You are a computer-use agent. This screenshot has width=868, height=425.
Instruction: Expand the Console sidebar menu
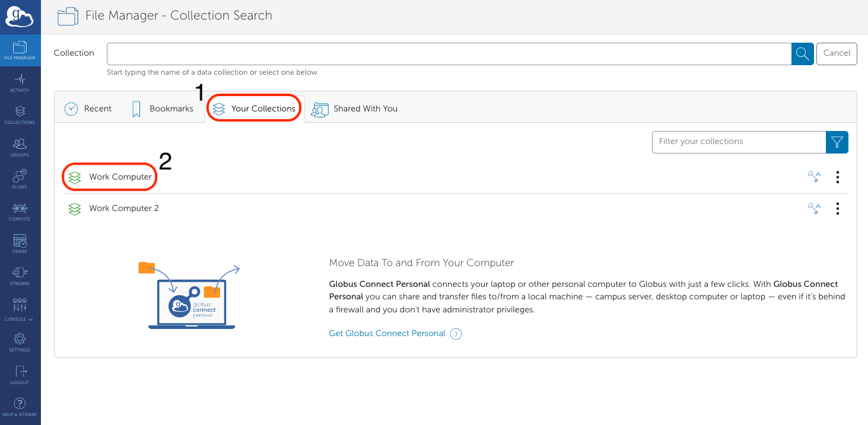[x=20, y=309]
